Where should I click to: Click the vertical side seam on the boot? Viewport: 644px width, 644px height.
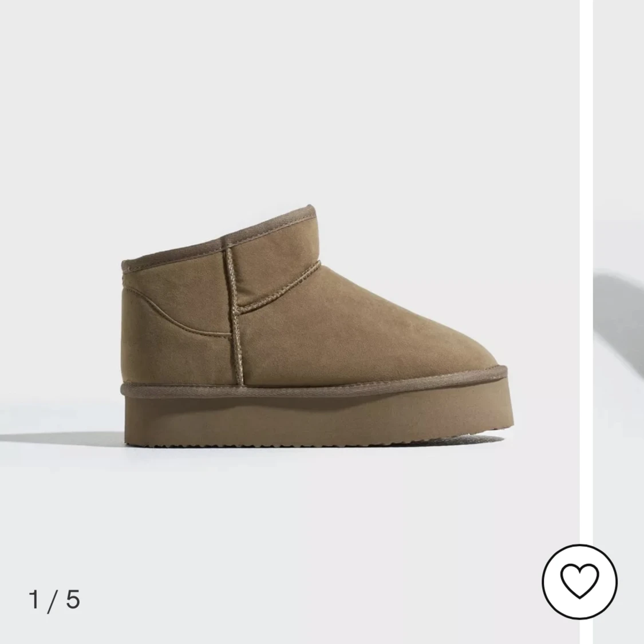pyautogui.click(x=235, y=316)
